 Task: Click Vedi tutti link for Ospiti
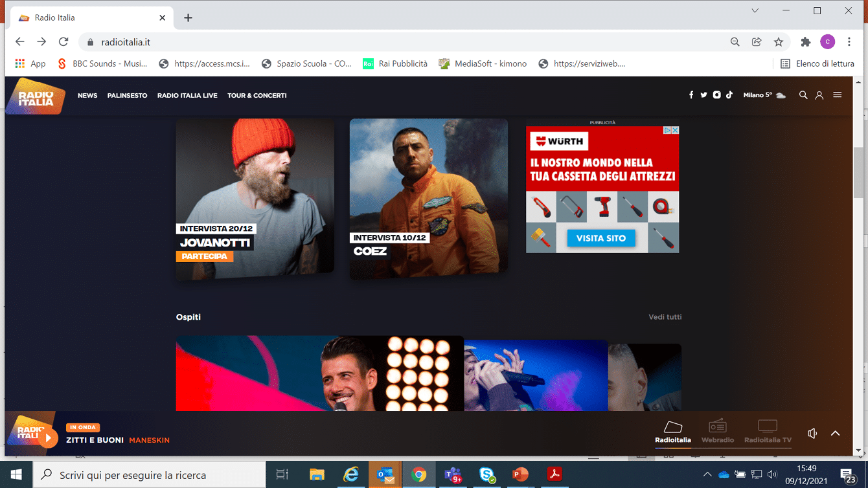(x=665, y=317)
